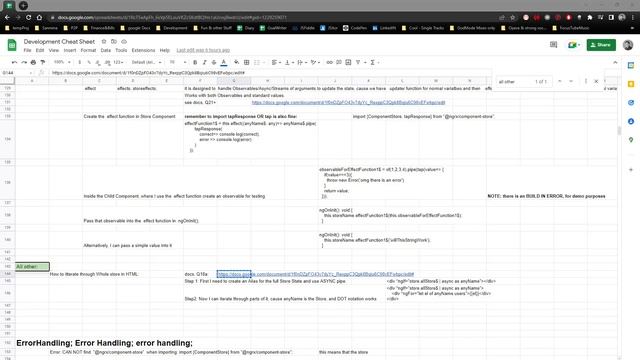Open the font family dropdown
The image size is (640, 360).
pos(147,62)
